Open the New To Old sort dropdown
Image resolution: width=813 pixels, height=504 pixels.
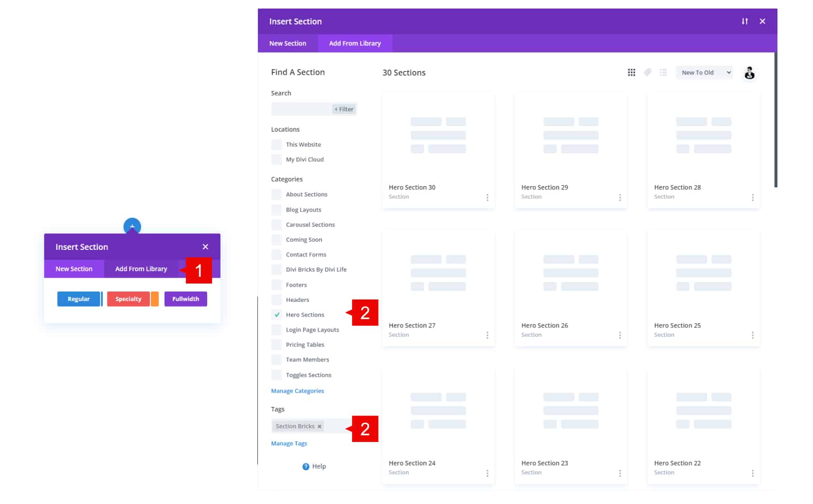pyautogui.click(x=704, y=72)
